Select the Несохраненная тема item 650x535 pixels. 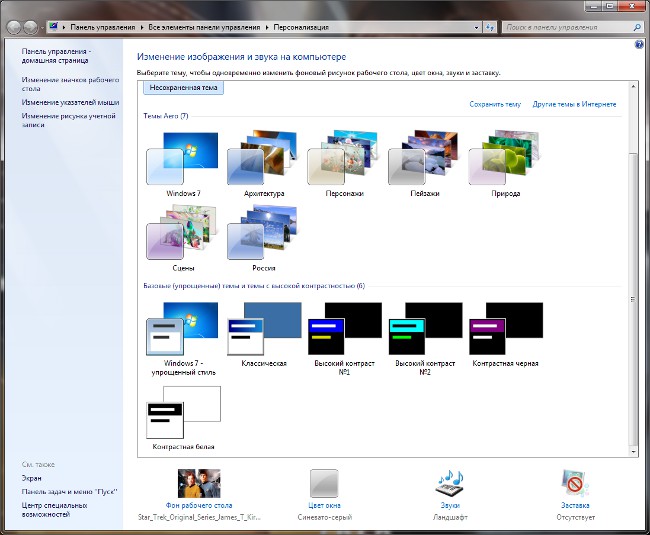(183, 88)
